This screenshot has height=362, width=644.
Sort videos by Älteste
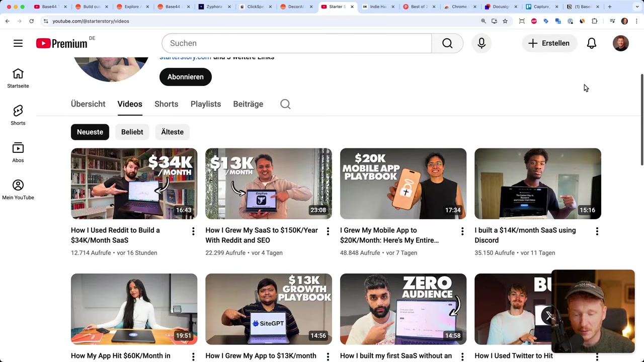(x=173, y=132)
